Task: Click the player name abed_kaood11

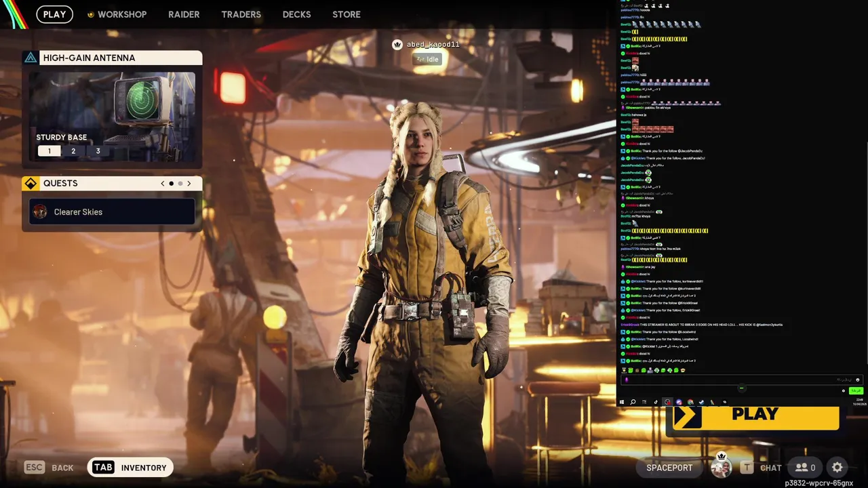Action: click(433, 44)
